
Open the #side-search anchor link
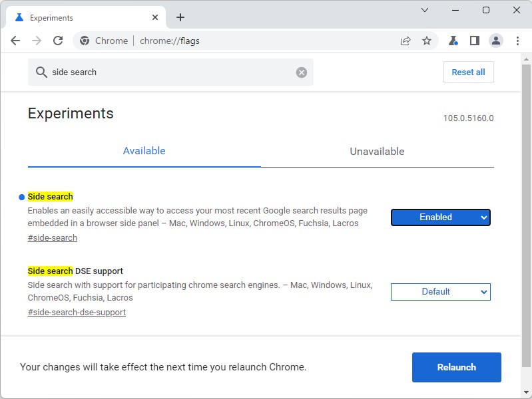coord(53,238)
